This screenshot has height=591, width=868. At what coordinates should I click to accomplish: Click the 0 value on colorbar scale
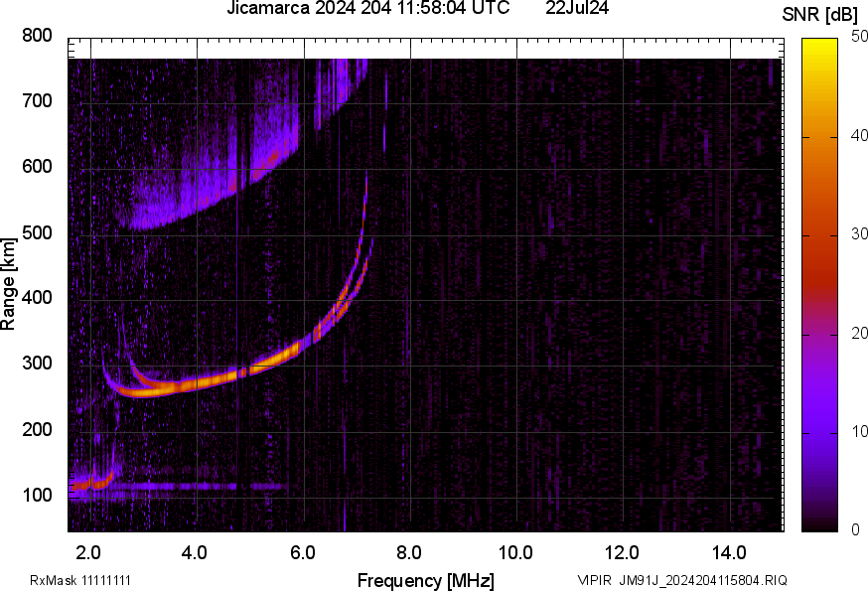tap(856, 530)
